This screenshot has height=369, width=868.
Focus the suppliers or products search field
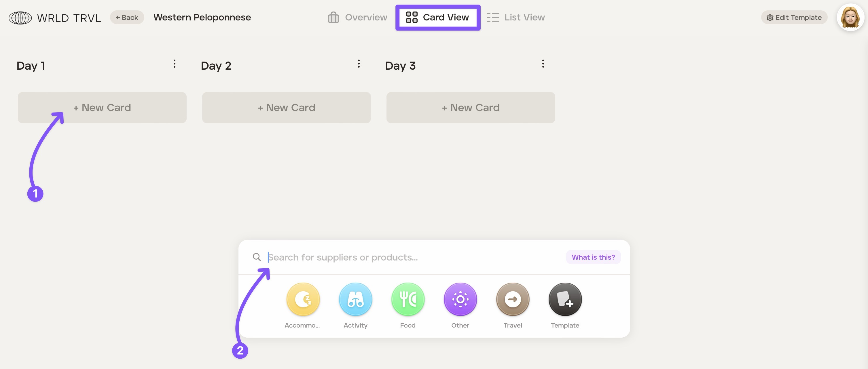[404, 257]
